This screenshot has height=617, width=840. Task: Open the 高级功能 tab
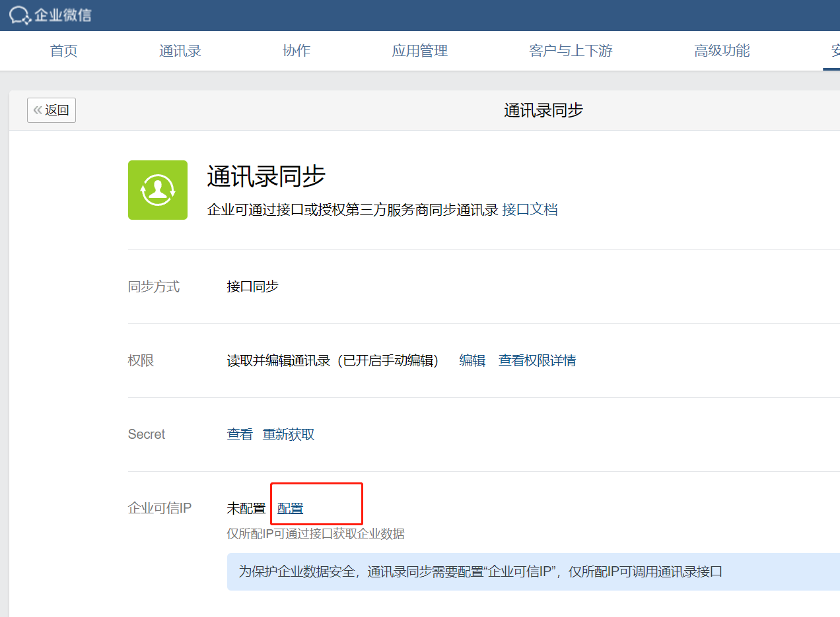click(x=722, y=51)
